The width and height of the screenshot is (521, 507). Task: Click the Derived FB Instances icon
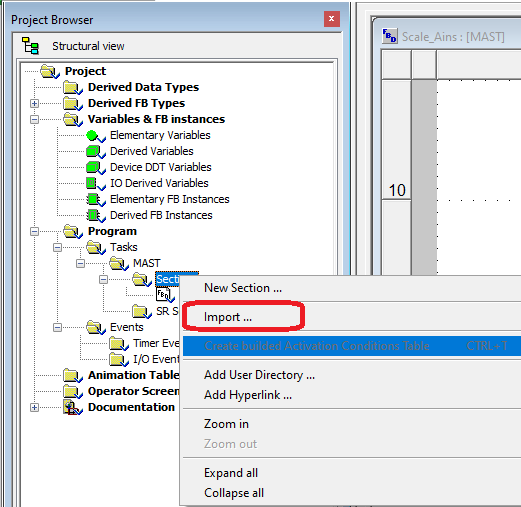(x=95, y=216)
